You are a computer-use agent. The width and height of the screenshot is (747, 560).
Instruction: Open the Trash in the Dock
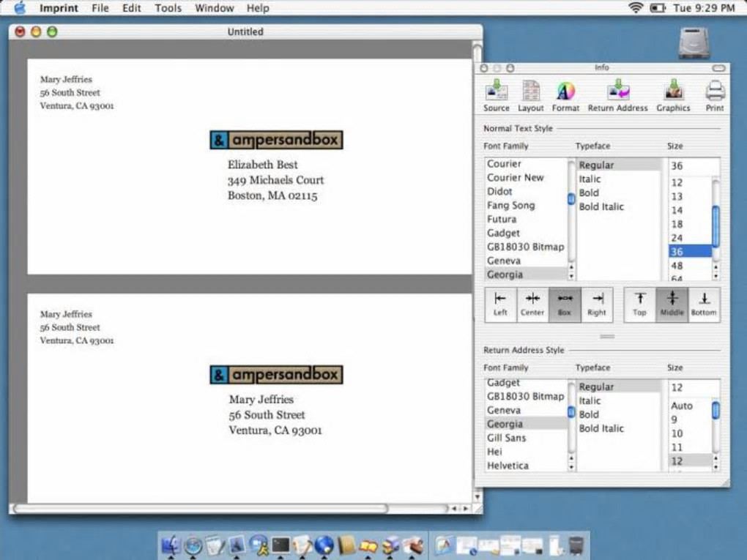(x=576, y=545)
